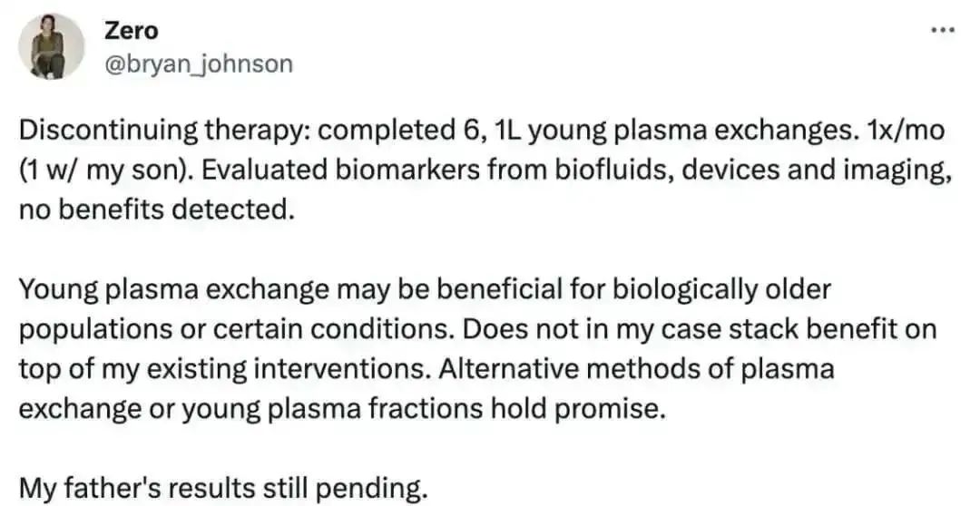The height and width of the screenshot is (506, 980).
Task: Click "top of my existing interventions."
Action: [x=224, y=369]
